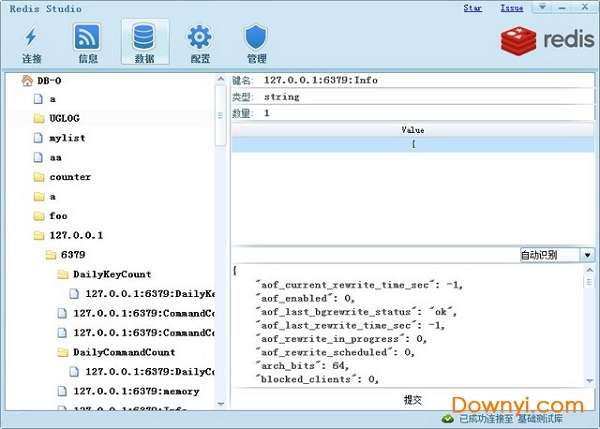This screenshot has height=429, width=600.
Task: Click the arch_bits line in JSON editor
Action: (x=303, y=366)
